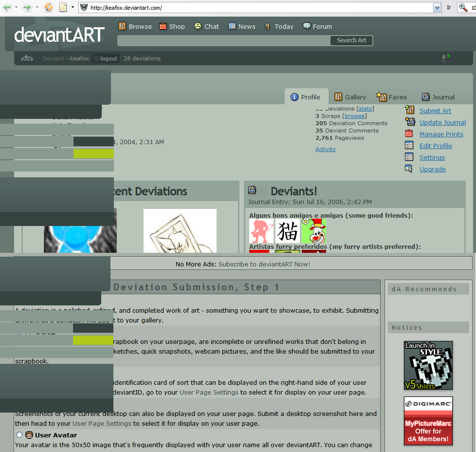Reload the page with the orange refresh icon
This screenshot has width=476, height=452.
click(x=48, y=7)
